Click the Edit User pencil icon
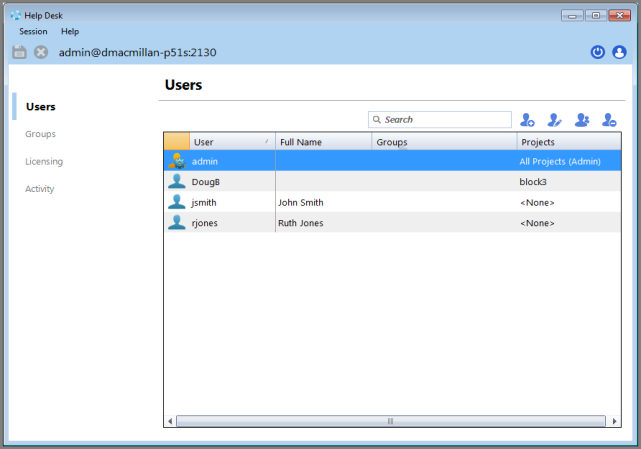Image resolution: width=641 pixels, height=449 pixels. [554, 120]
